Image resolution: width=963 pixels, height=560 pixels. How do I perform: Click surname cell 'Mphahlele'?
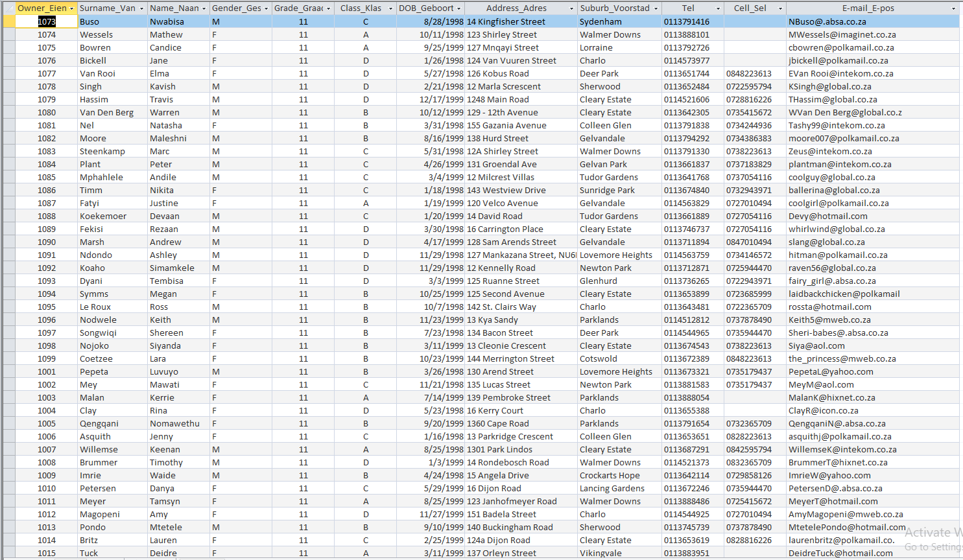(x=112, y=177)
